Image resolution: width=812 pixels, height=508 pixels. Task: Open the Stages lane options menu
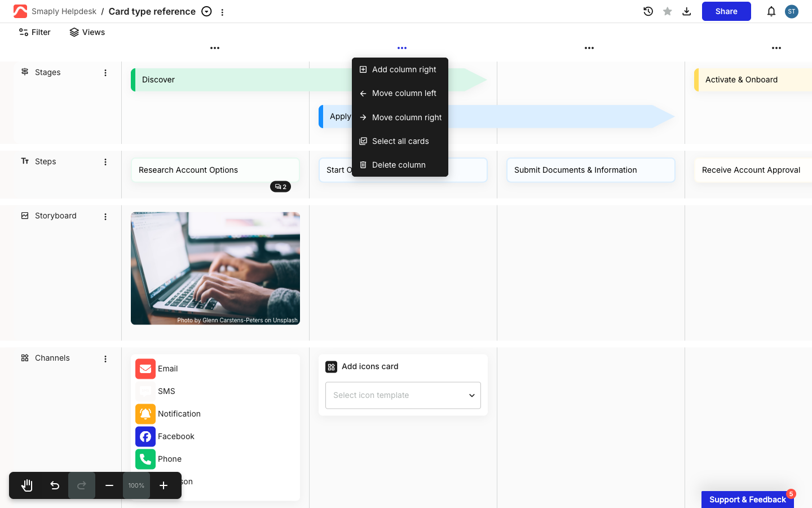click(x=105, y=73)
